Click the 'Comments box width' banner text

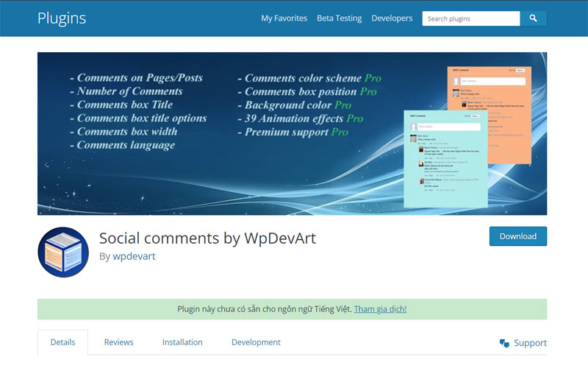[123, 132]
